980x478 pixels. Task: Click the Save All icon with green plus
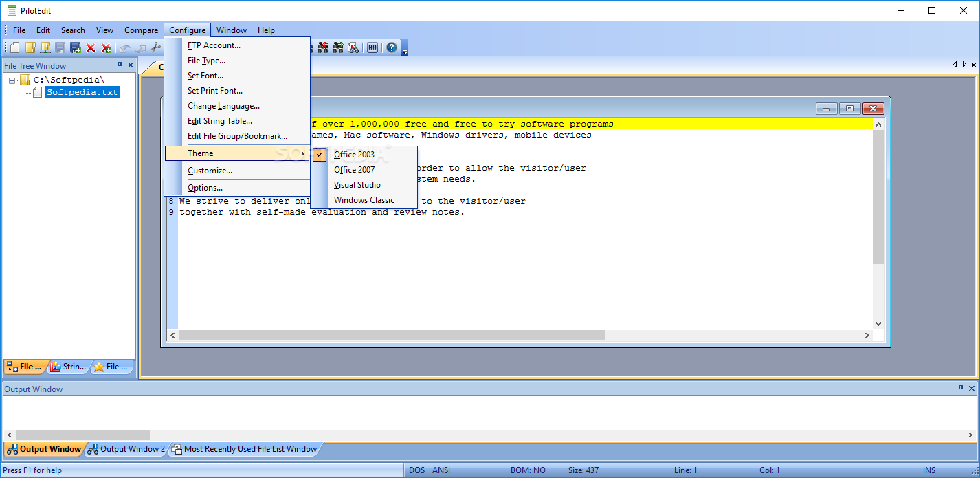pos(76,47)
